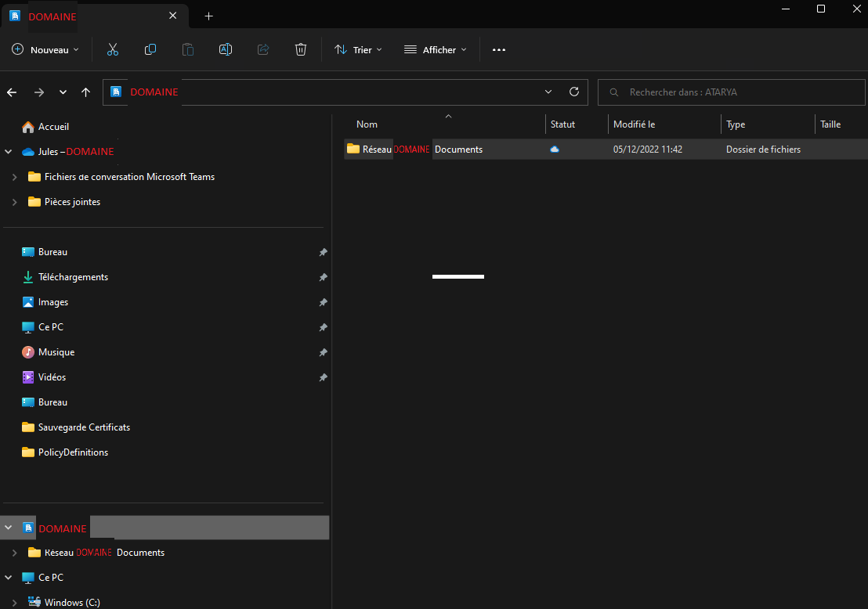The height and width of the screenshot is (609, 868).
Task: Open the Afficher dropdown
Action: pyautogui.click(x=435, y=49)
